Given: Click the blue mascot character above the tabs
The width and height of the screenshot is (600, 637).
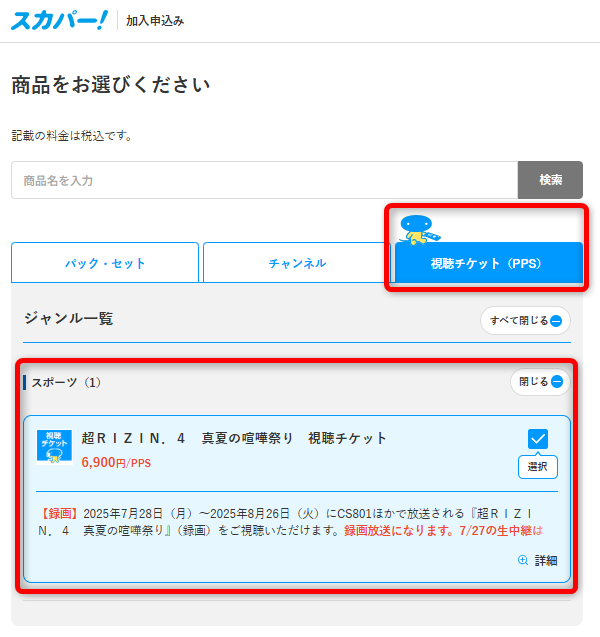Looking at the screenshot, I should pyautogui.click(x=419, y=230).
